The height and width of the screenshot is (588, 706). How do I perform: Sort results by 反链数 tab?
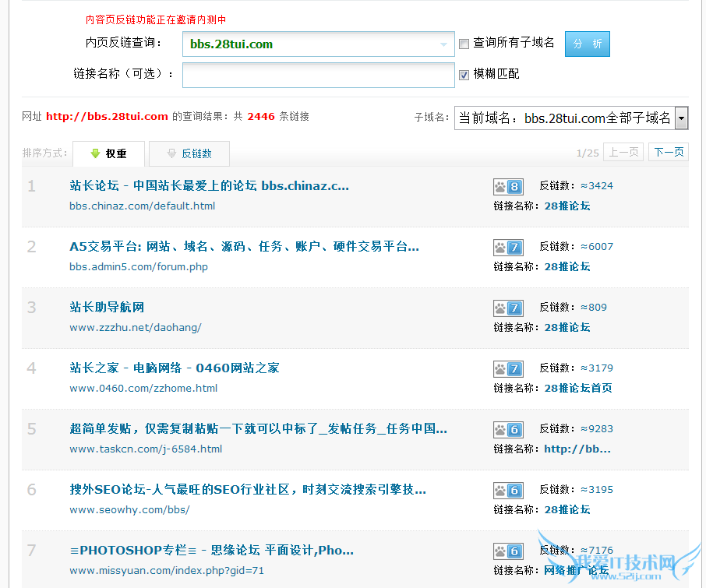[x=189, y=153]
